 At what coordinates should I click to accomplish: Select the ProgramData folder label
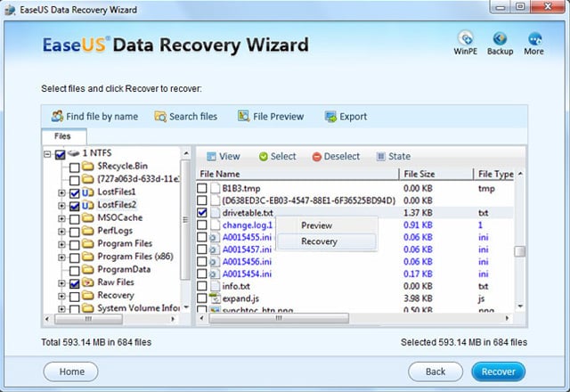point(124,269)
